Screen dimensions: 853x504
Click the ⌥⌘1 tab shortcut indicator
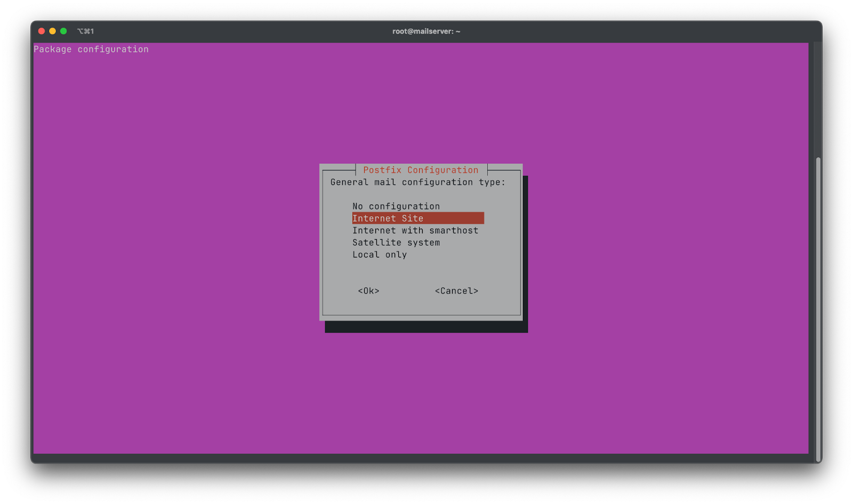[x=85, y=31]
